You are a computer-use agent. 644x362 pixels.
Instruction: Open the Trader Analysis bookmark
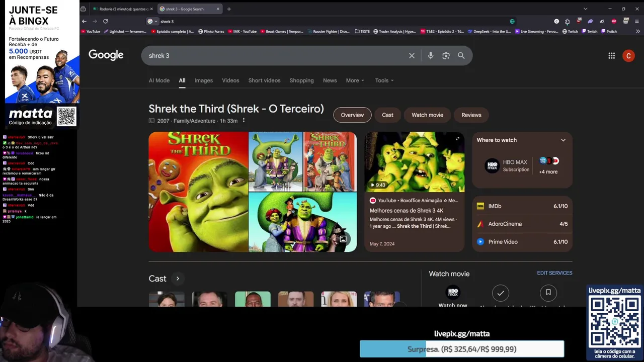tap(394, 31)
